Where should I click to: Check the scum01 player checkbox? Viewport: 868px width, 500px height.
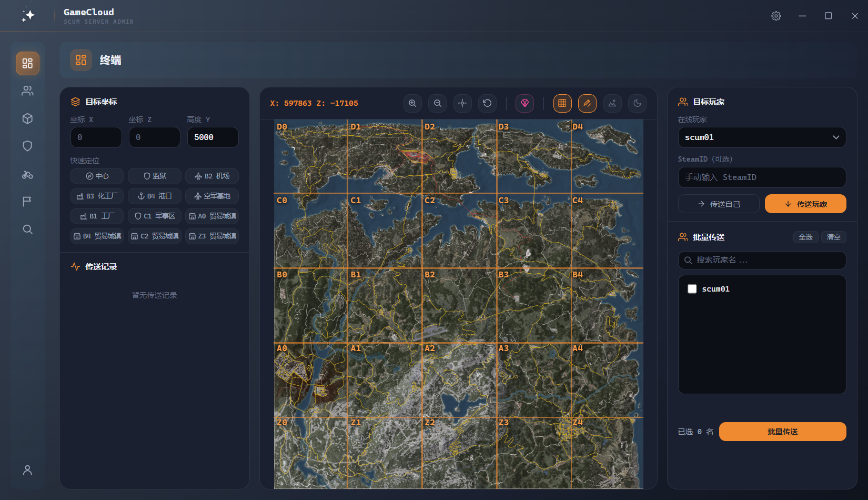692,289
